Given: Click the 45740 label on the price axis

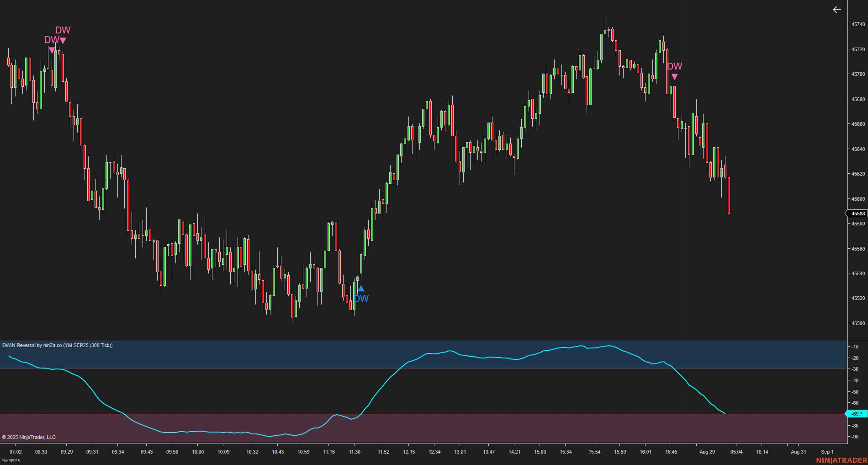Looking at the screenshot, I should click(857, 24).
